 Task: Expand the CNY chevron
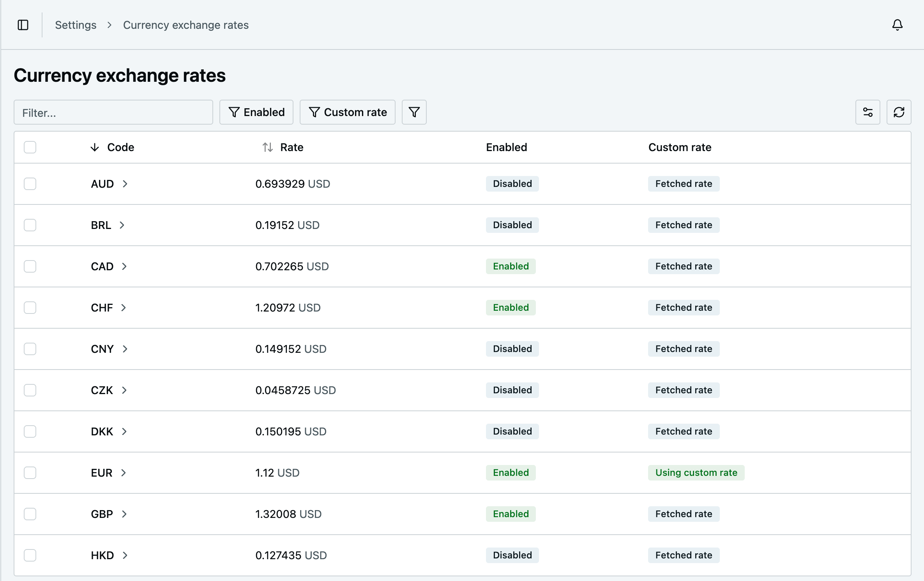(x=125, y=349)
